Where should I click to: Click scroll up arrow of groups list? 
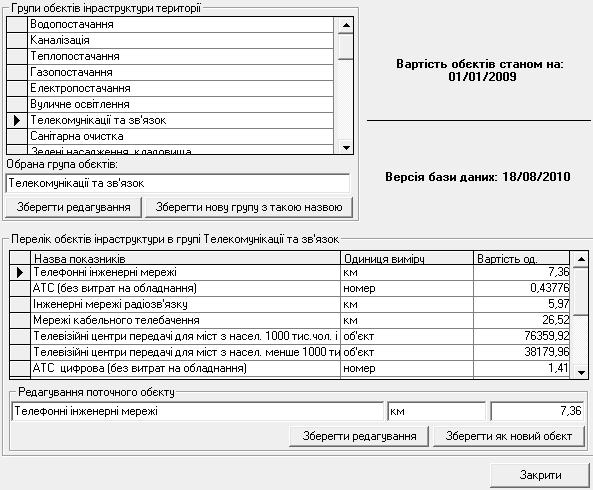point(346,25)
